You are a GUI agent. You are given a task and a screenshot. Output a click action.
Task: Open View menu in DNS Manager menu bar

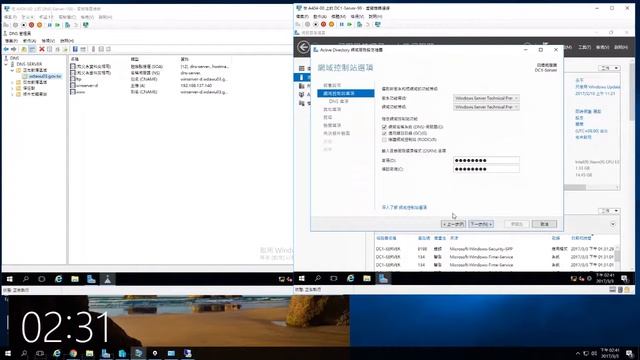pyautogui.click(x=48, y=41)
